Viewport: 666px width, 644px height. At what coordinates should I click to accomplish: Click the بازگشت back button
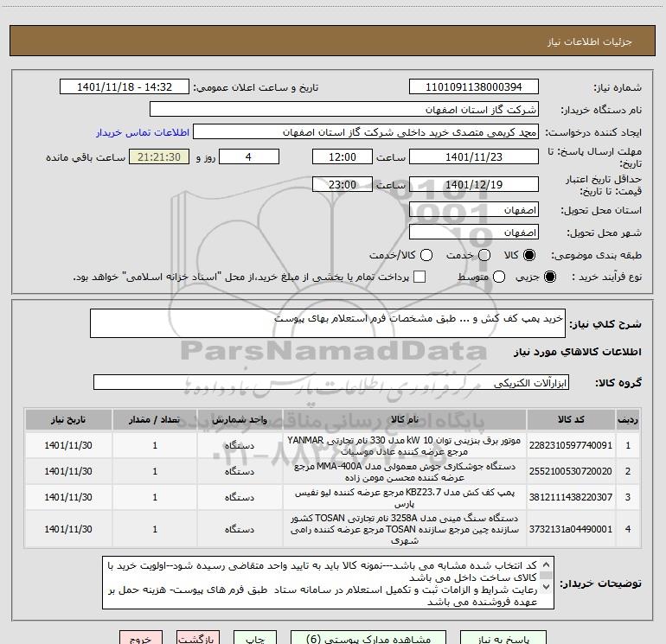pyautogui.click(x=198, y=639)
